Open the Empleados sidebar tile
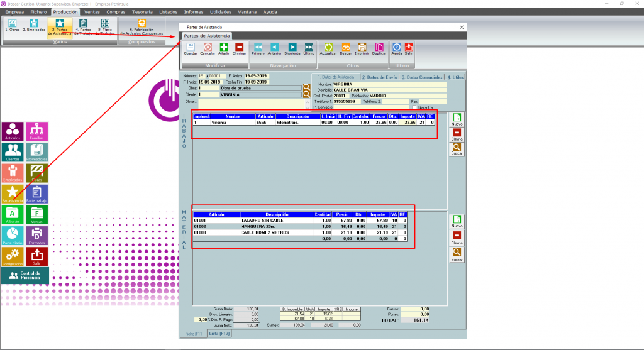Screen dimensions: 644x350 click(x=13, y=173)
